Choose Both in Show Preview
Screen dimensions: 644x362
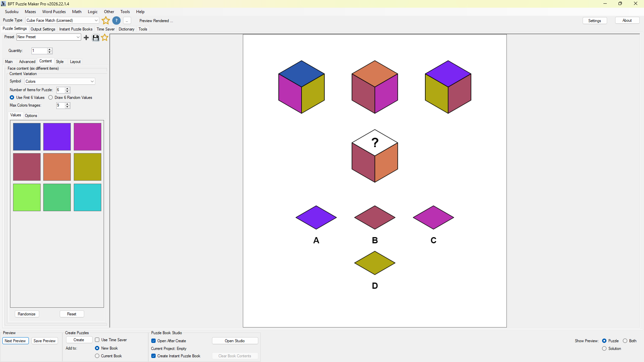pos(625,341)
